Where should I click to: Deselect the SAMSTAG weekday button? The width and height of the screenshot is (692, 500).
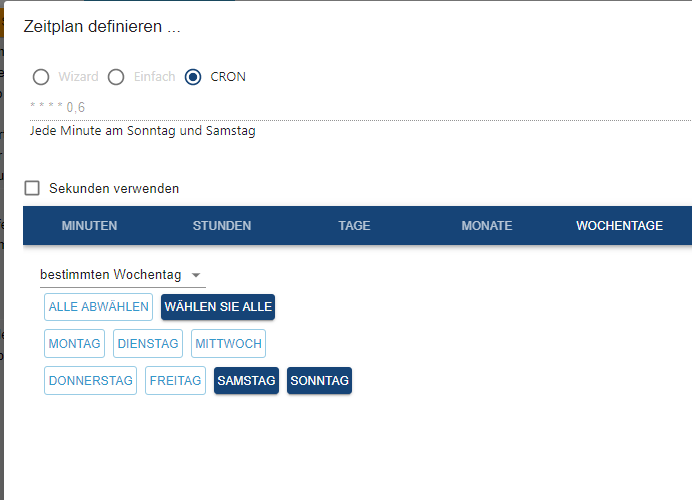pos(246,381)
